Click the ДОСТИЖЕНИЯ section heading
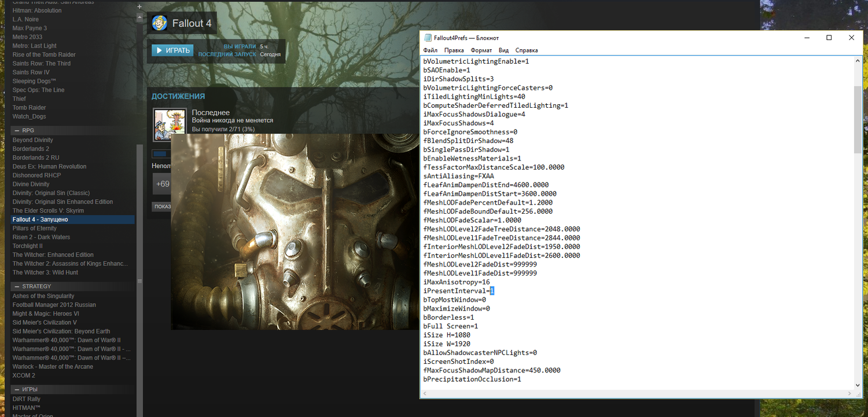The height and width of the screenshot is (417, 868). [x=178, y=96]
